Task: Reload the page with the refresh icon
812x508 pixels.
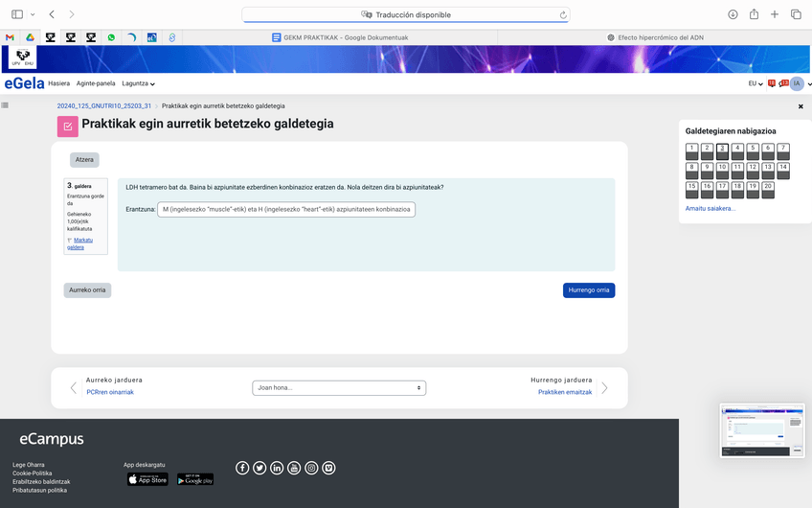Action: click(563, 15)
